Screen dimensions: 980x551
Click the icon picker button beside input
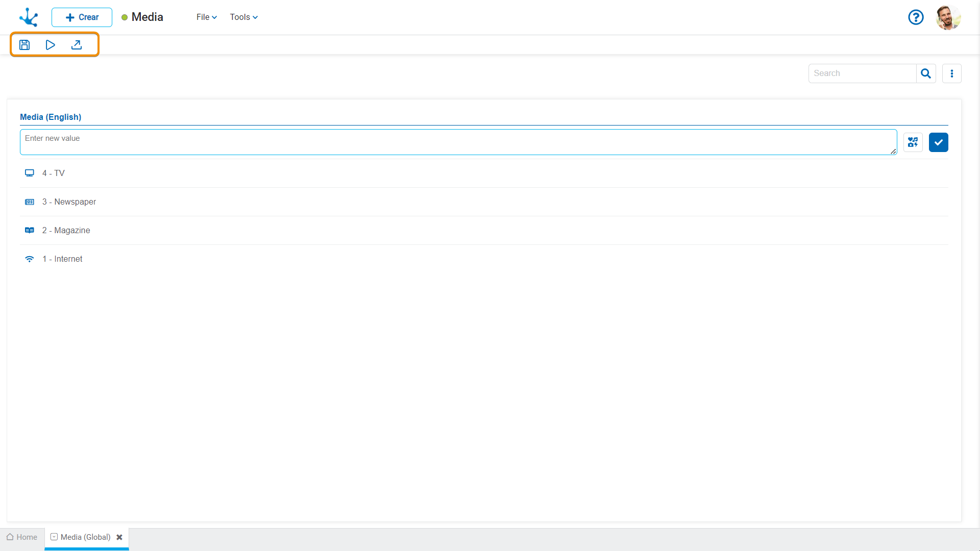(913, 142)
